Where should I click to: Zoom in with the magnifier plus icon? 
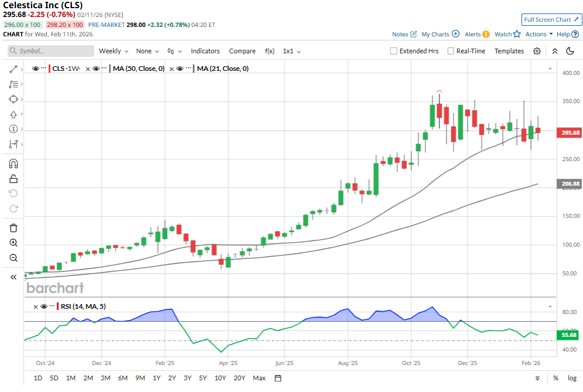click(13, 243)
